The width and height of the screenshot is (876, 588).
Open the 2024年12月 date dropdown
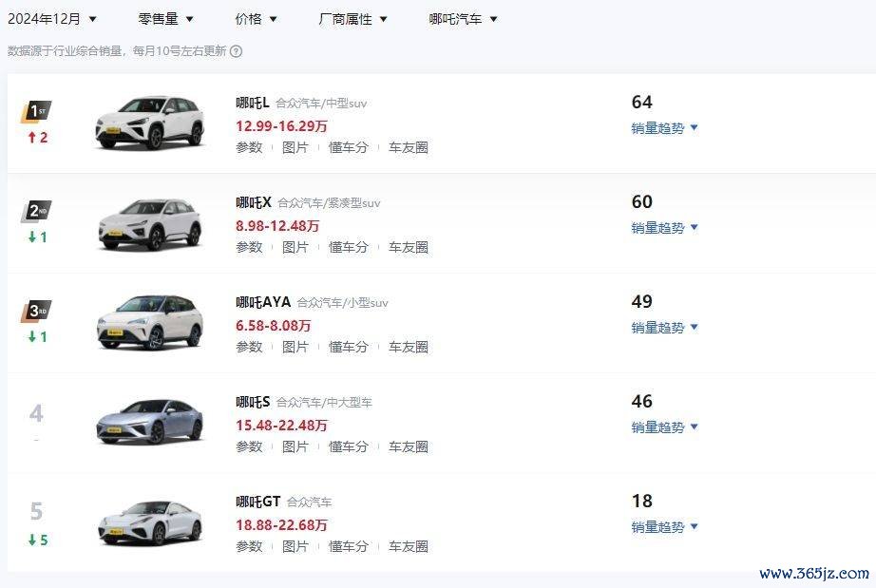(x=52, y=19)
